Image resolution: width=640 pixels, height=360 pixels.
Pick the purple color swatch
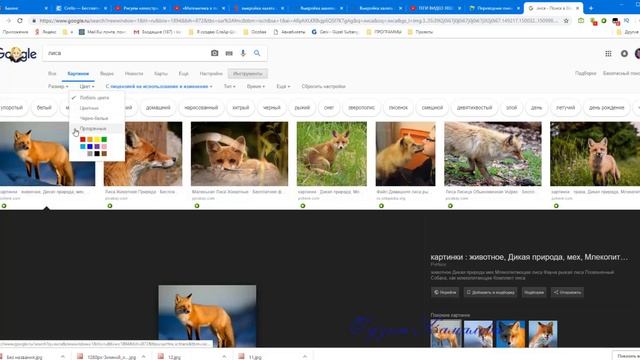tap(97, 147)
